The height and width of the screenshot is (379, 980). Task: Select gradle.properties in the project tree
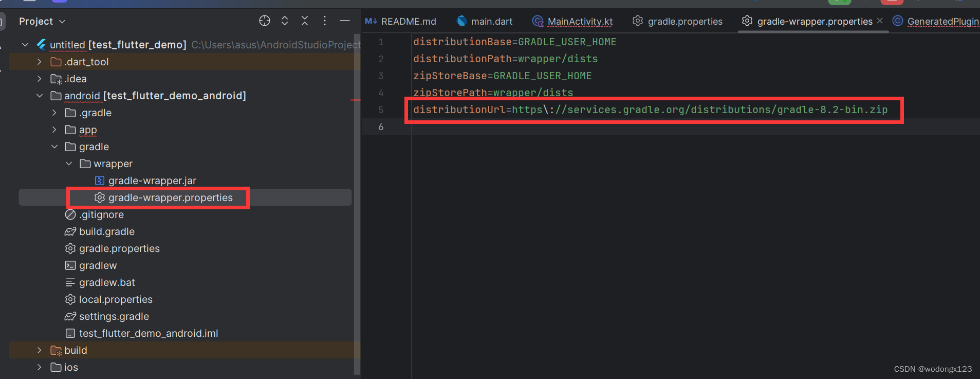pos(119,248)
